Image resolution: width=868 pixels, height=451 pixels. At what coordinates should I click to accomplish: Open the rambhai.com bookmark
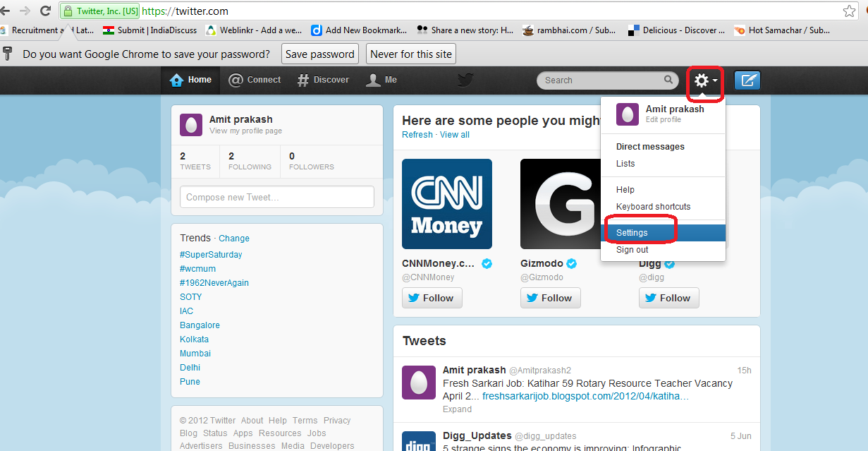pos(570,30)
